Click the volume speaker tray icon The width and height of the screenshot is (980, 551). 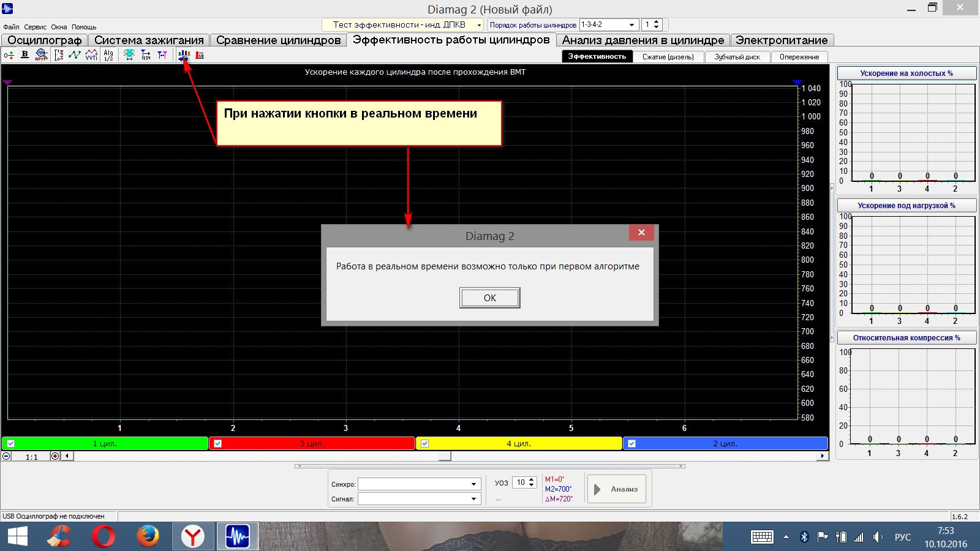[878, 537]
